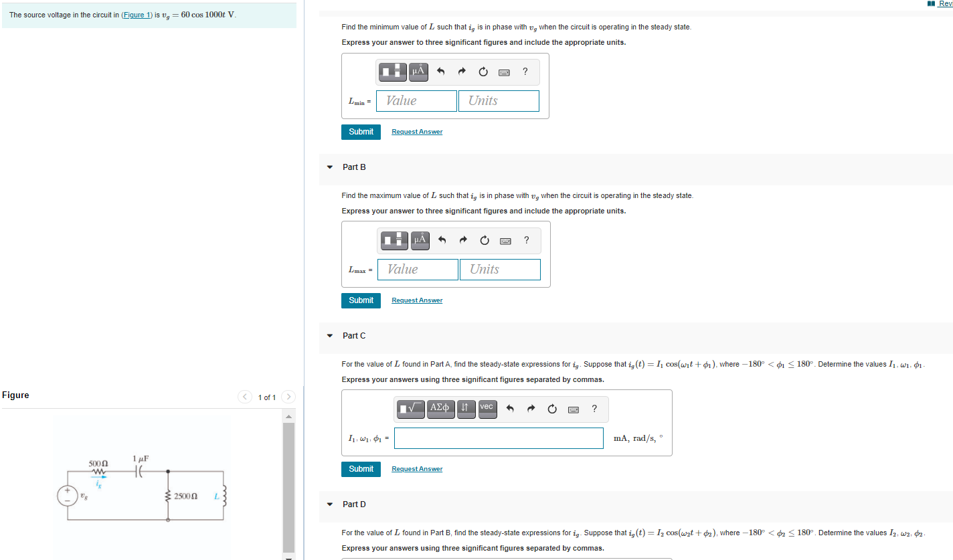Click the Lmin Units input field

tap(499, 101)
